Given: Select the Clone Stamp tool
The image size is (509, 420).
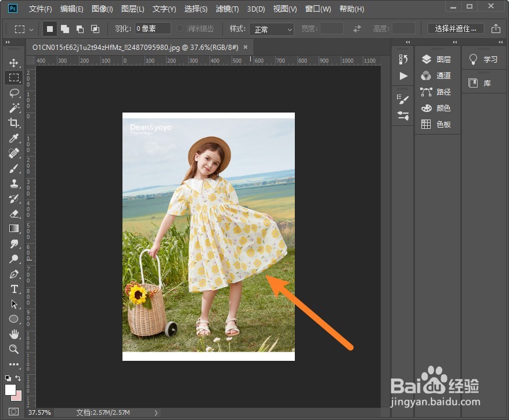Looking at the screenshot, I should click(14, 183).
